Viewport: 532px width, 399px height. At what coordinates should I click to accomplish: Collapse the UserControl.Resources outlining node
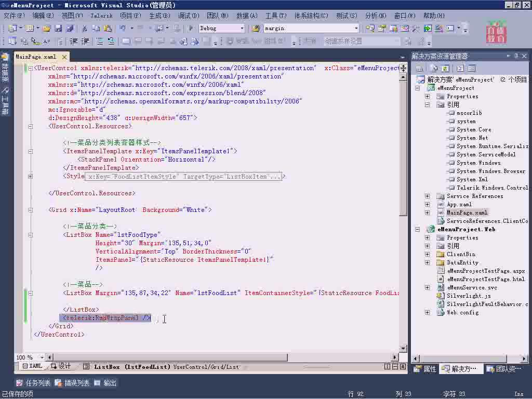click(x=31, y=127)
